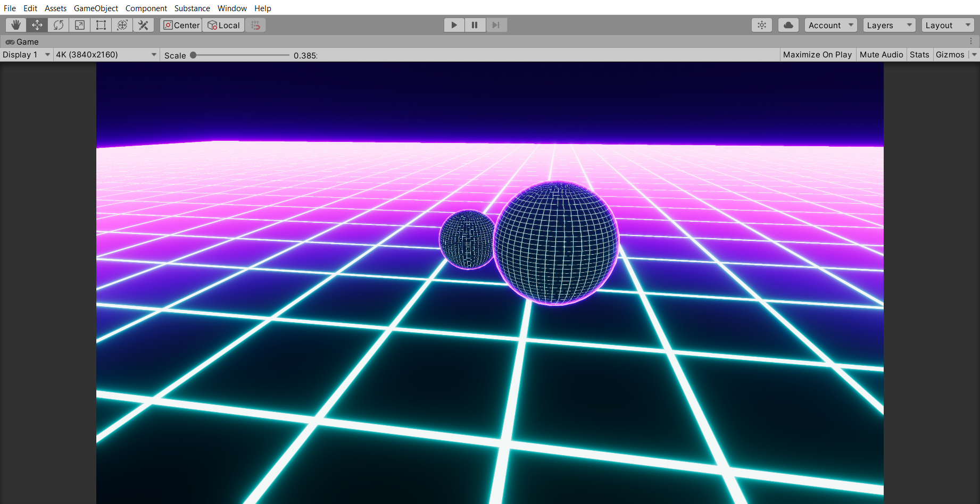Open cloud Services window

click(788, 25)
